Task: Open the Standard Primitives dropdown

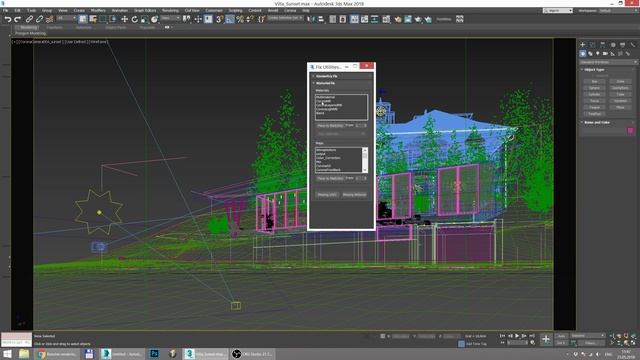Action: point(608,62)
